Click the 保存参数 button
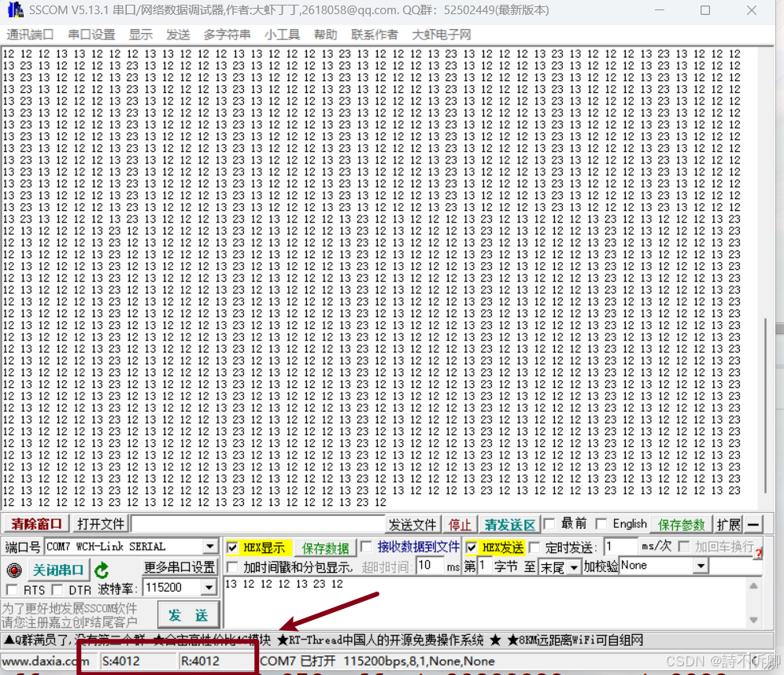This screenshot has width=784, height=675. pos(681,525)
